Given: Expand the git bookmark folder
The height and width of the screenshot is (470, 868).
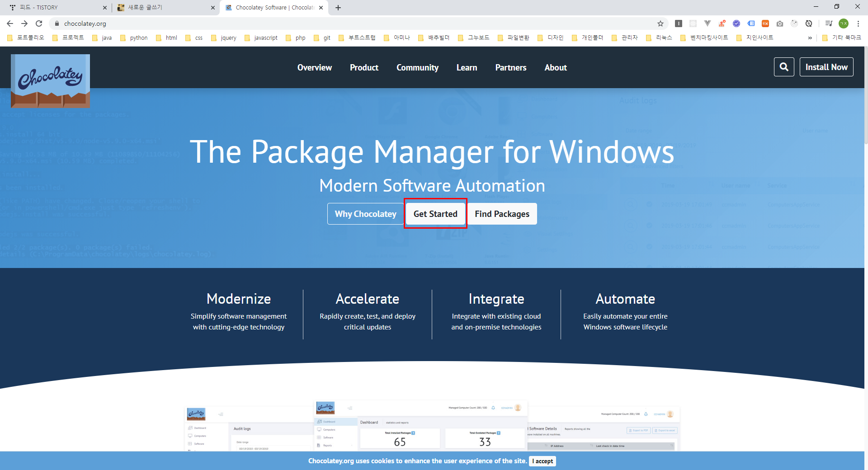Looking at the screenshot, I should 322,38.
